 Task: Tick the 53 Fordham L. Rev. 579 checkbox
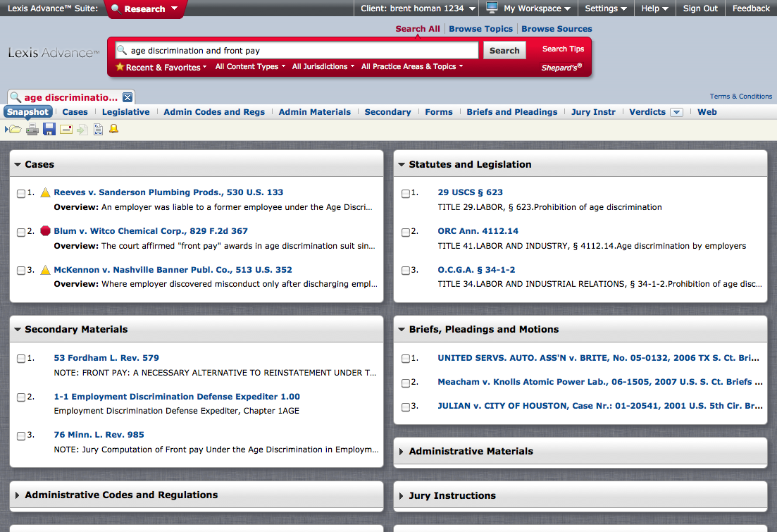[x=21, y=359]
